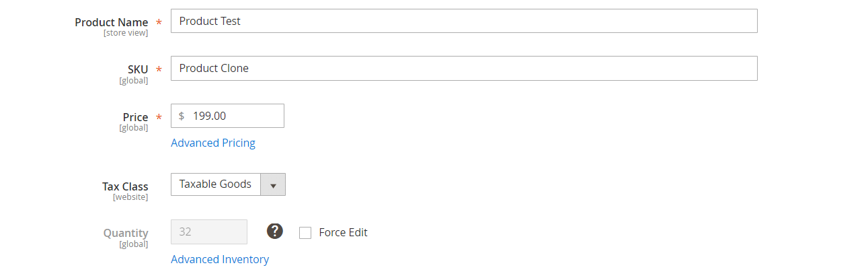Image resolution: width=868 pixels, height=280 pixels.
Task: Click into the SKU field with Product Clone
Action: [464, 68]
